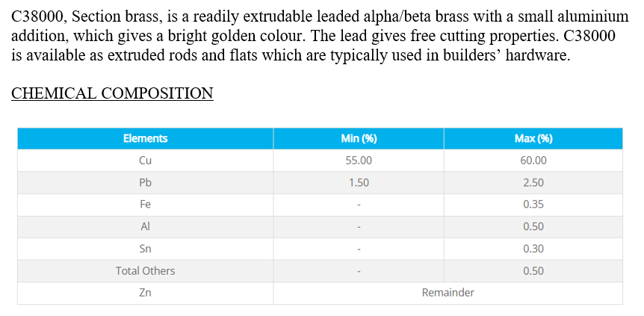Click the Fe maximum value 0.35

click(x=533, y=205)
